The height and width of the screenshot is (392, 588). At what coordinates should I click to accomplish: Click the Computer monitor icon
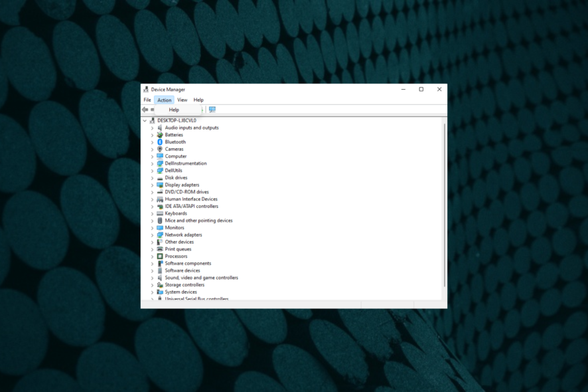click(160, 156)
